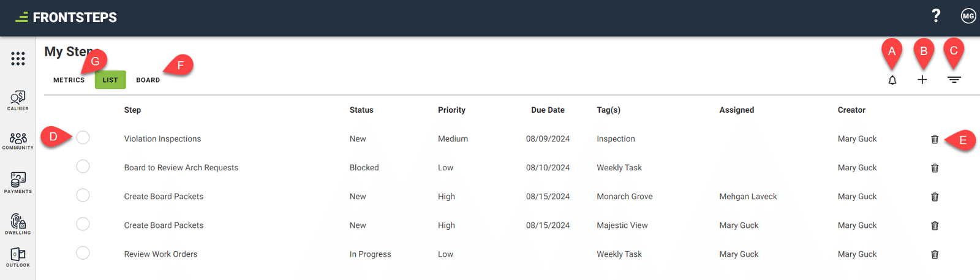Select the List tab
This screenshot has height=280, width=980.
pos(110,80)
